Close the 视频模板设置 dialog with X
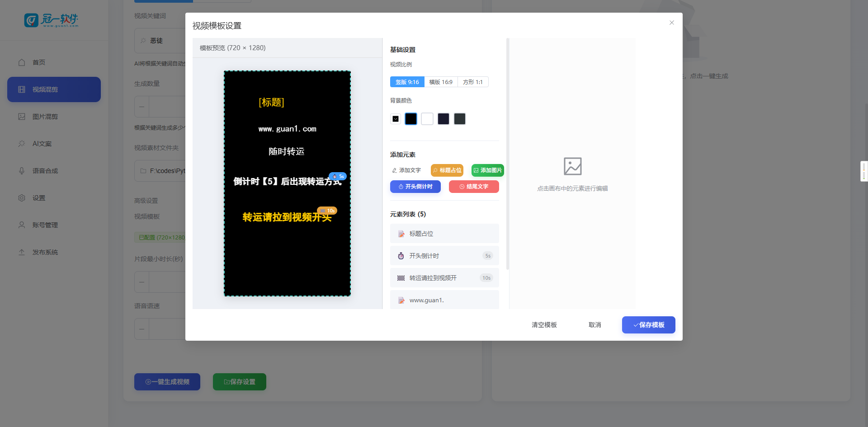868x427 pixels. 672,23
